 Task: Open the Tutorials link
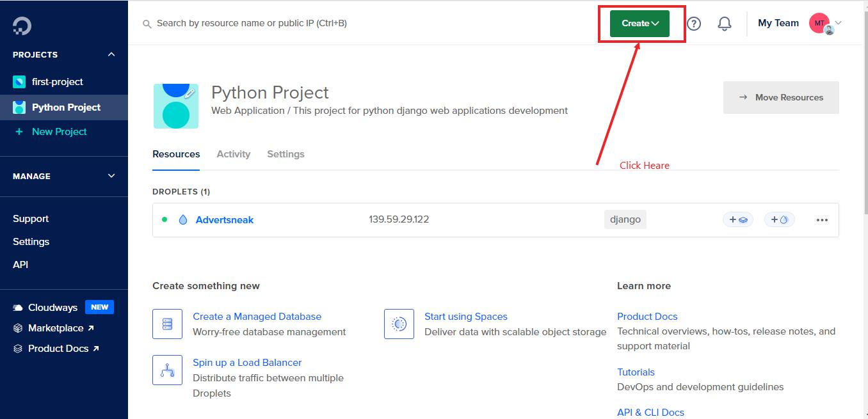click(x=636, y=372)
